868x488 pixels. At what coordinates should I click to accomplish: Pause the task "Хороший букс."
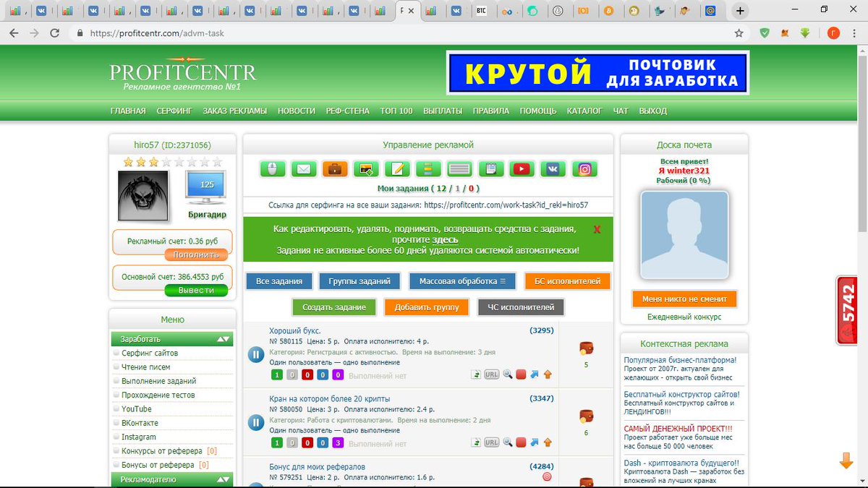click(x=255, y=354)
